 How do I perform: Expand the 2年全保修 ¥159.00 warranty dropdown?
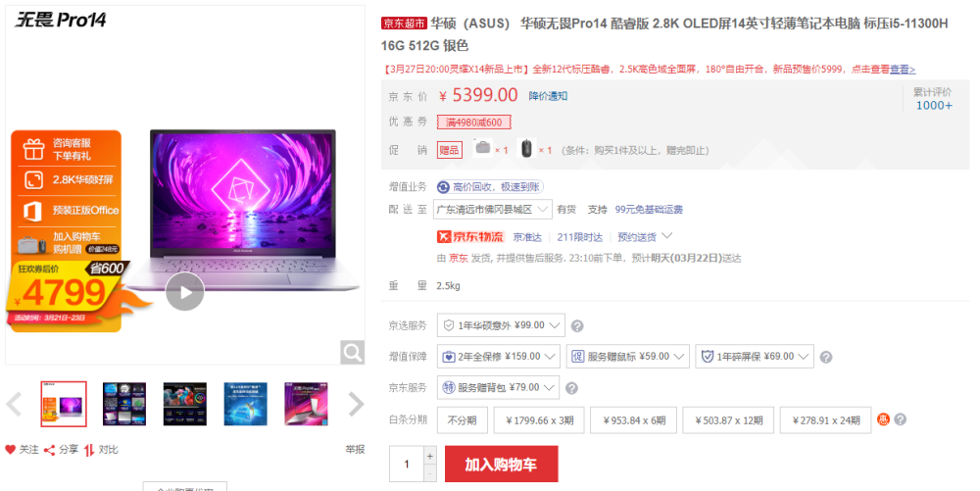[x=499, y=356]
